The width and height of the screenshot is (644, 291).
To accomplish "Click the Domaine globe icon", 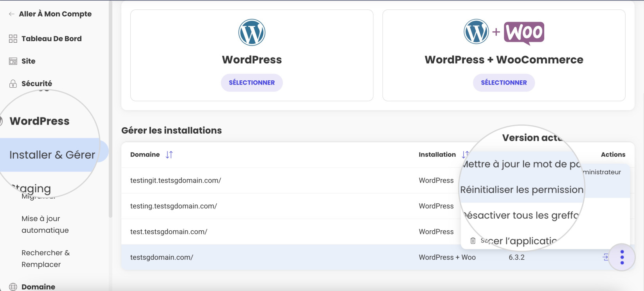I will (x=13, y=287).
